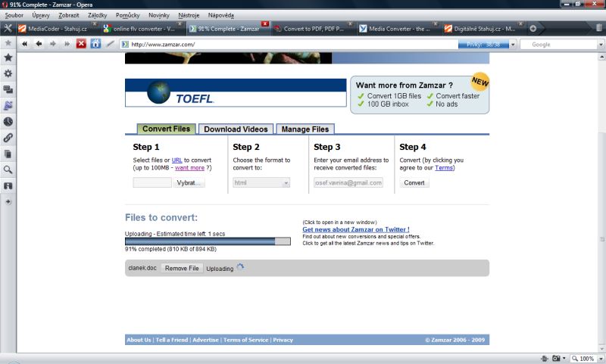Image resolution: width=606 pixels, height=364 pixels.
Task: Select the Convert Files tab
Action: pos(166,129)
